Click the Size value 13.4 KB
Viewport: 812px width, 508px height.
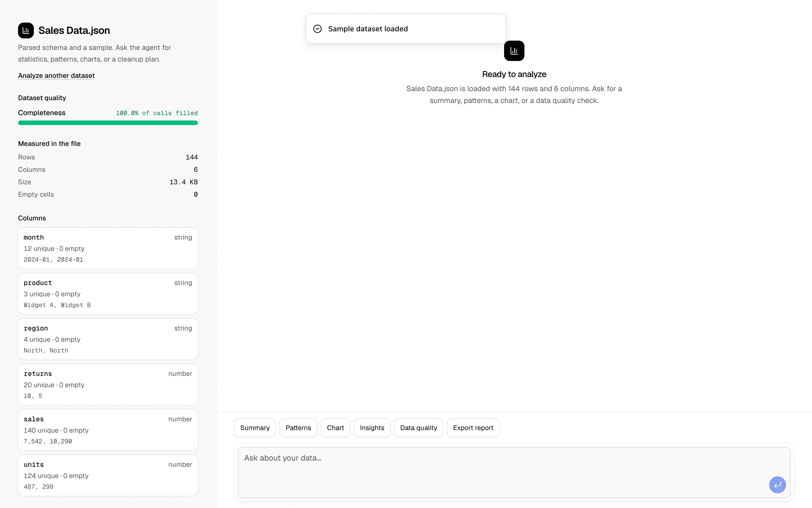point(184,182)
